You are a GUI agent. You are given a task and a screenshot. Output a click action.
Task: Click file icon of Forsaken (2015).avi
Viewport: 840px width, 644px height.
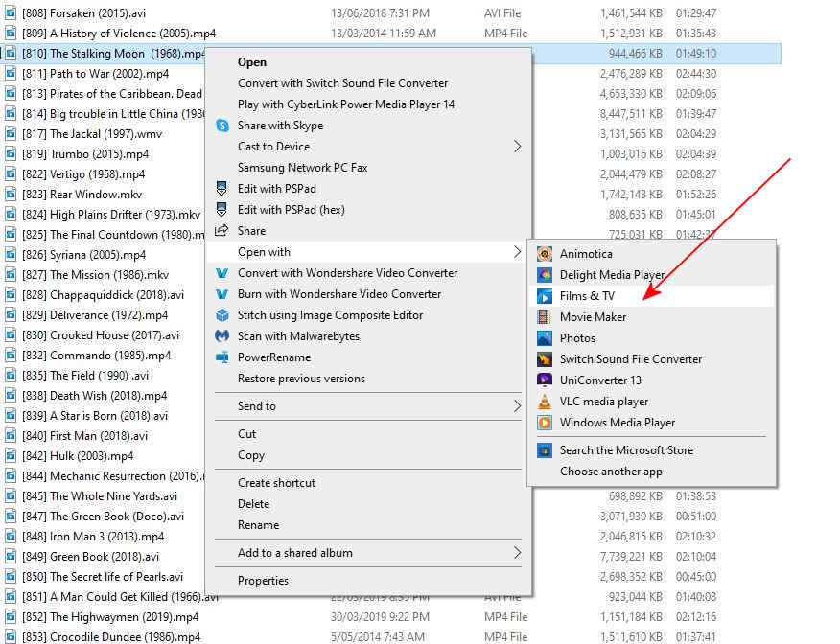click(x=11, y=12)
